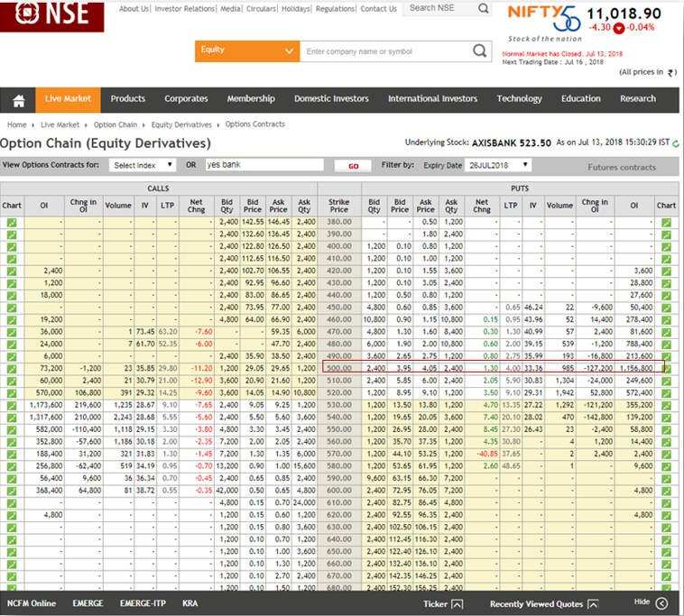684x616 pixels.
Task: Open the Contact Us link
Action: click(379, 9)
